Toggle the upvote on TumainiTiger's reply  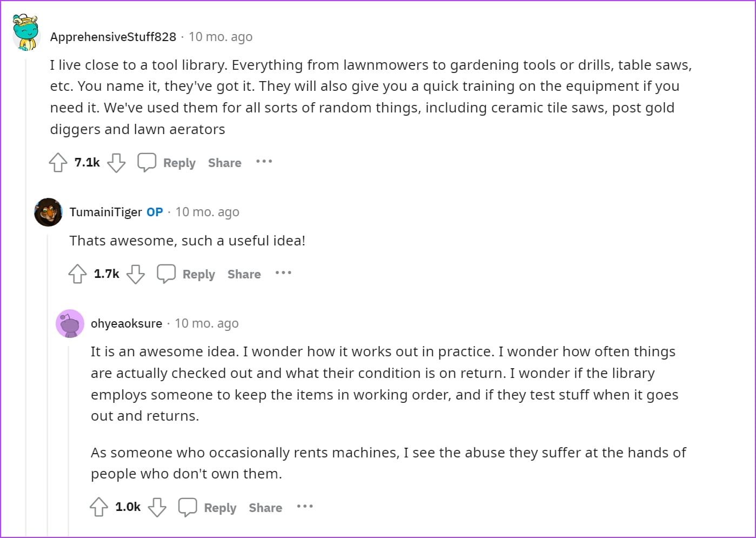77,274
